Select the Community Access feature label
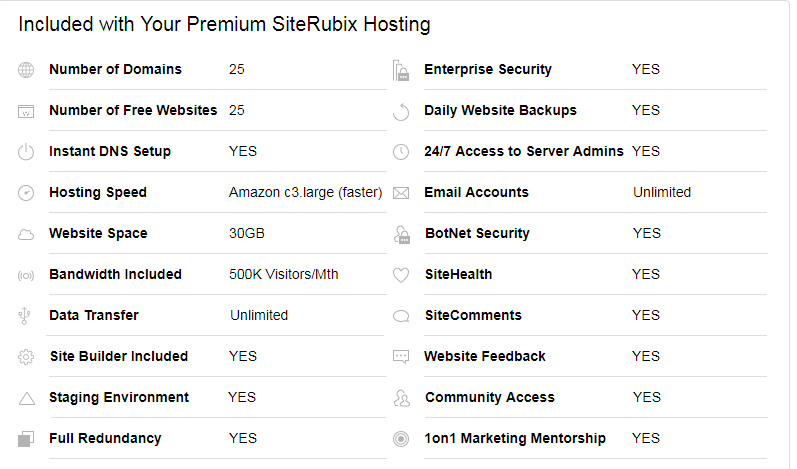 click(490, 397)
